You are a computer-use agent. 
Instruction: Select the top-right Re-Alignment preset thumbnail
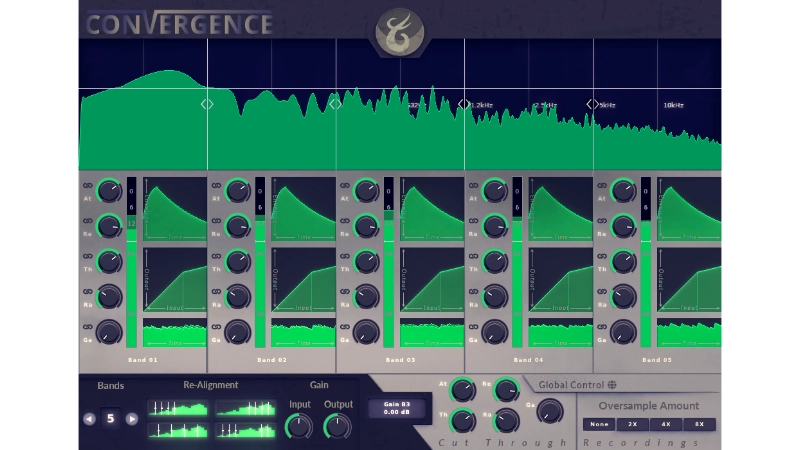click(x=245, y=408)
